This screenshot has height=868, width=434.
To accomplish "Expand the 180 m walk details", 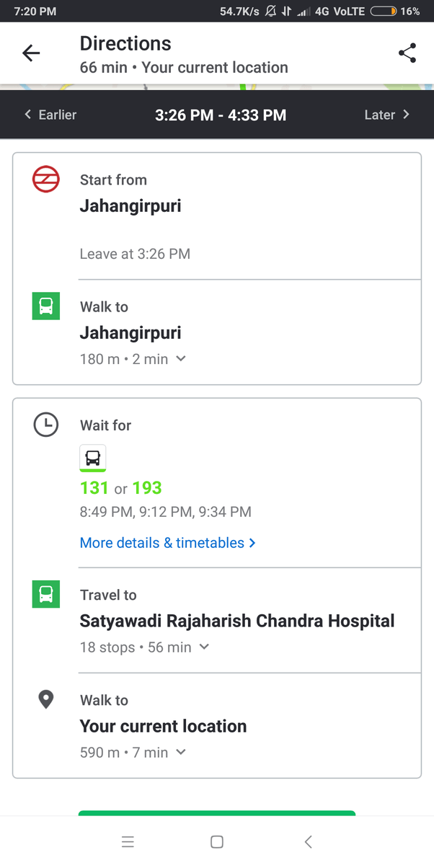I will tap(180, 358).
